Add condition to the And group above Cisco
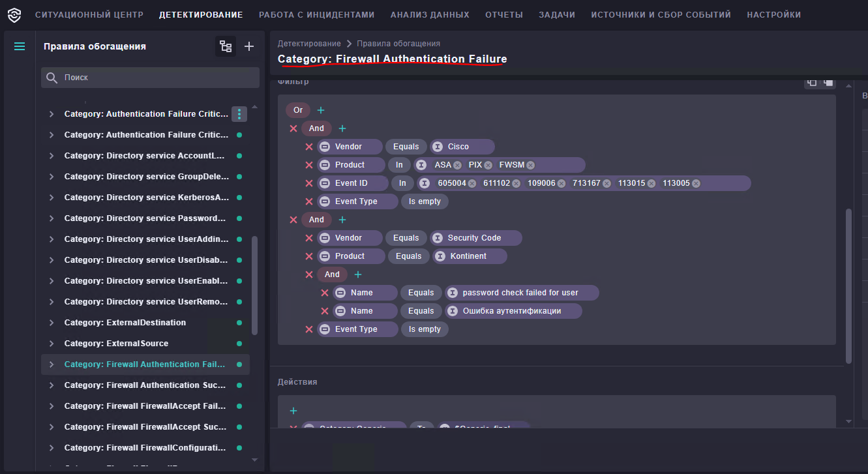The image size is (868, 474). 342,128
